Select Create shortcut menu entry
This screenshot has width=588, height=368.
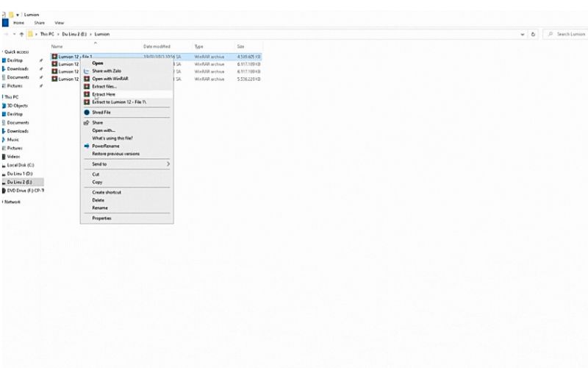pyautogui.click(x=107, y=192)
